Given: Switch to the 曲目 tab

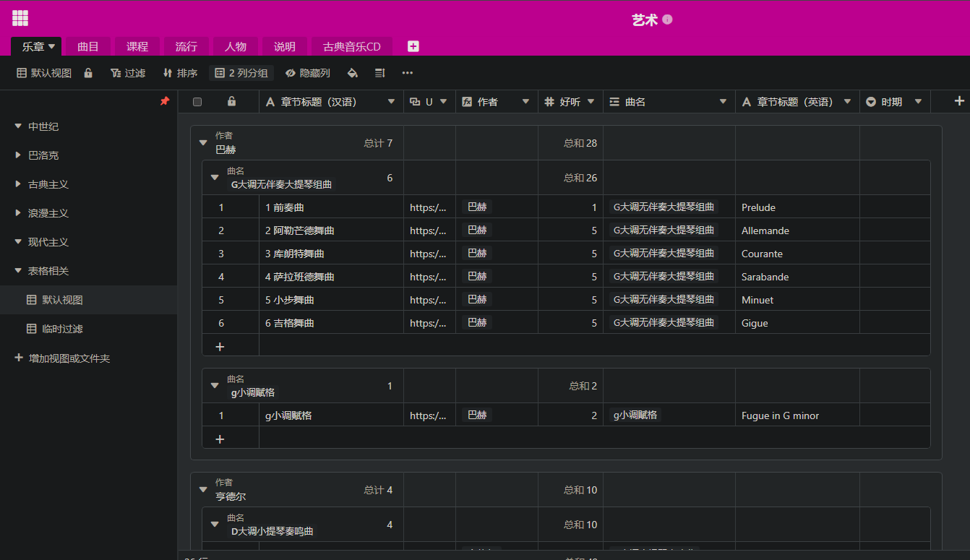Looking at the screenshot, I should (88, 46).
